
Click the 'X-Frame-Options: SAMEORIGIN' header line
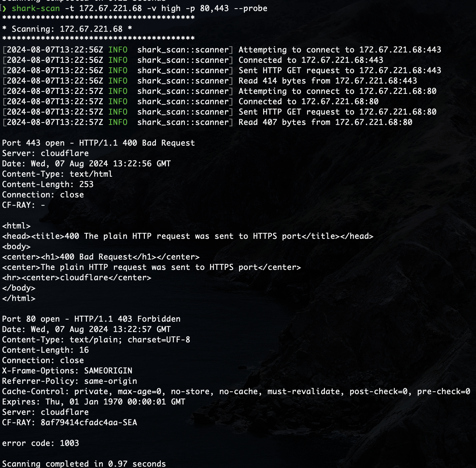tap(67, 371)
